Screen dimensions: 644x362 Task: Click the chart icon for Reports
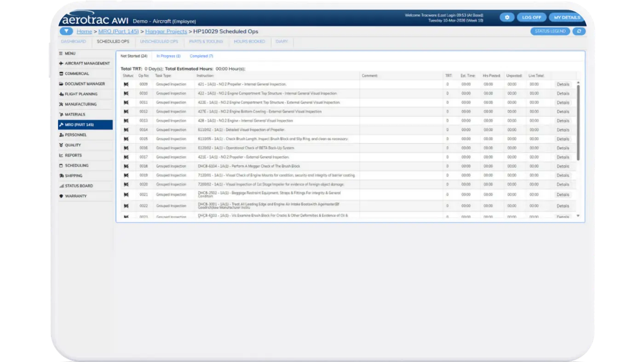point(61,155)
